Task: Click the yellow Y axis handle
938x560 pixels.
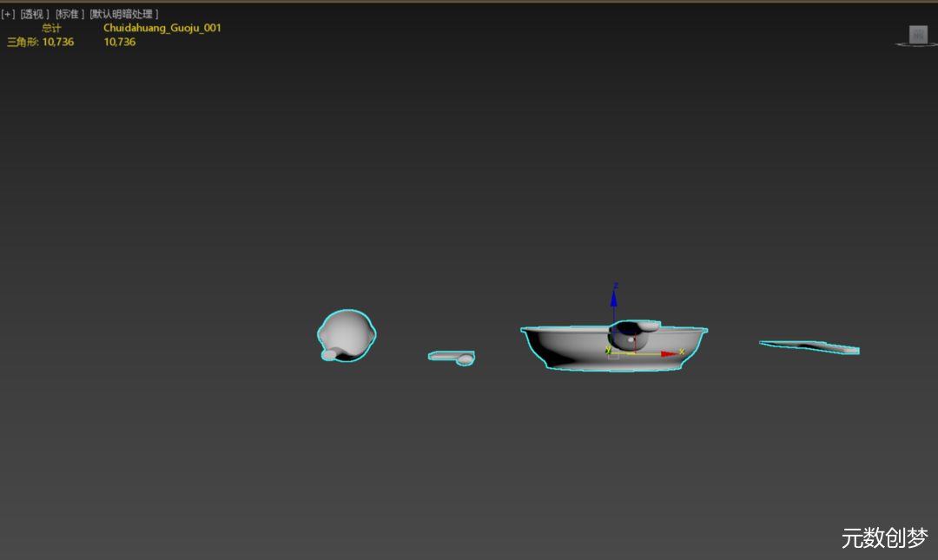Action: click(610, 352)
